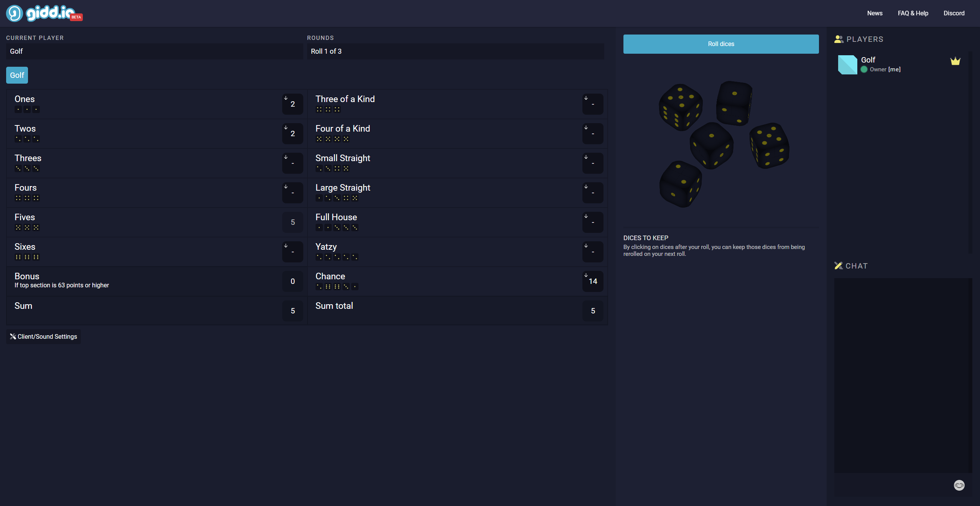The image size is (980, 506).
Task: Select the Yatzy score slot
Action: coord(592,252)
